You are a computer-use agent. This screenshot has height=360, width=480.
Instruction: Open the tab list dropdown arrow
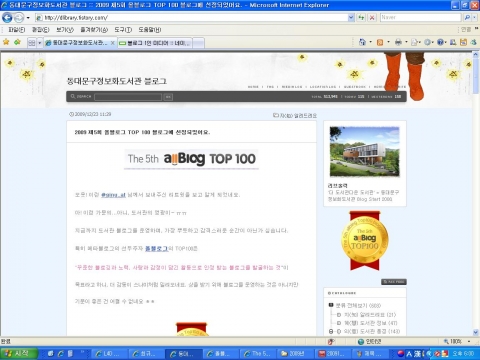[x=40, y=43]
